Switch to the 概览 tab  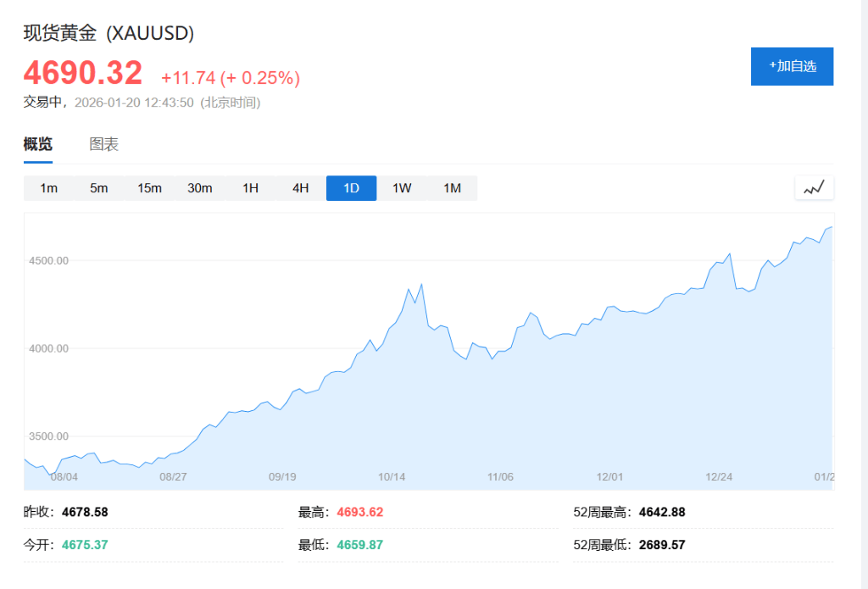37,144
